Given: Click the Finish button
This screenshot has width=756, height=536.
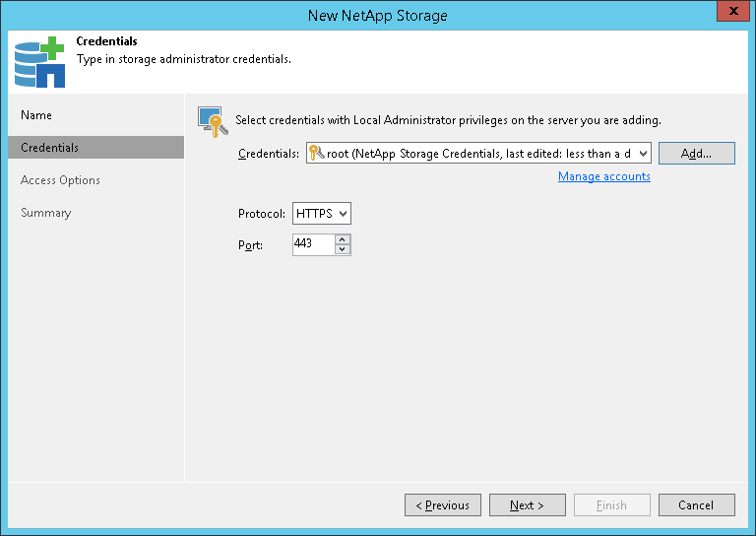Looking at the screenshot, I should [612, 505].
